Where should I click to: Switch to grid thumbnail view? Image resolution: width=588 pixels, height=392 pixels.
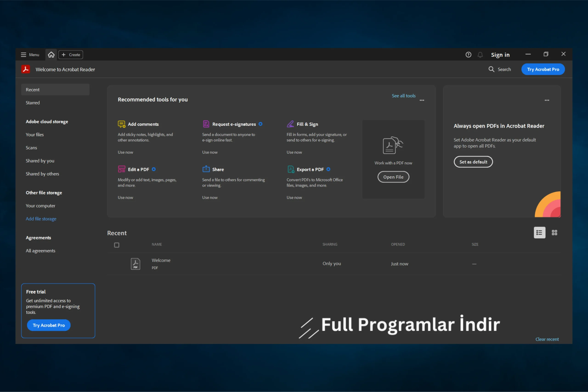(x=554, y=233)
